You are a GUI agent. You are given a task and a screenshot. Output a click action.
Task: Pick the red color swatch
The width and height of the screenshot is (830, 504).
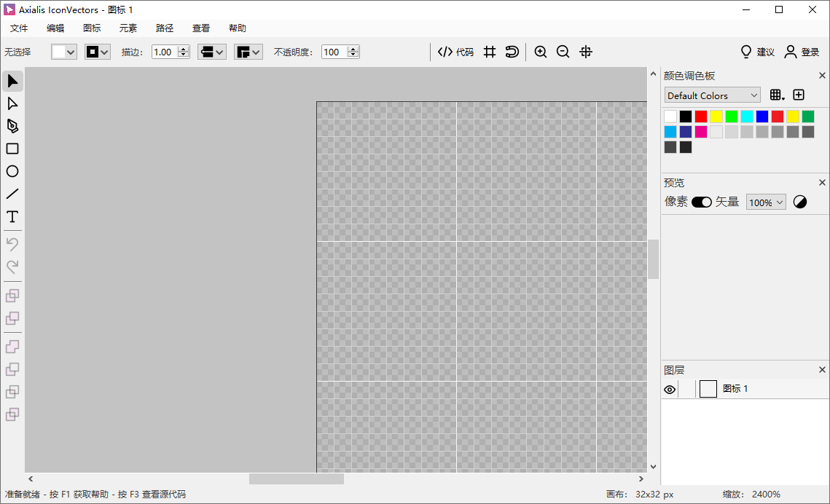[x=701, y=117]
